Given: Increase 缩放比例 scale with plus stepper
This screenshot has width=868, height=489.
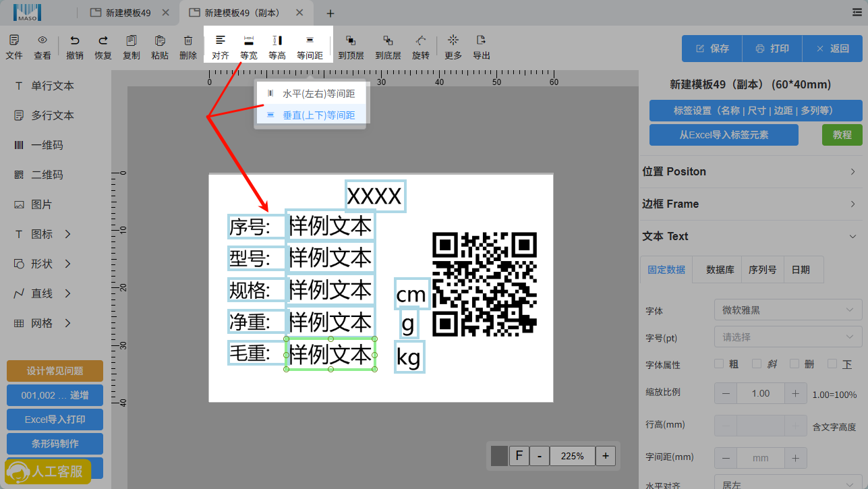Looking at the screenshot, I should point(795,393).
